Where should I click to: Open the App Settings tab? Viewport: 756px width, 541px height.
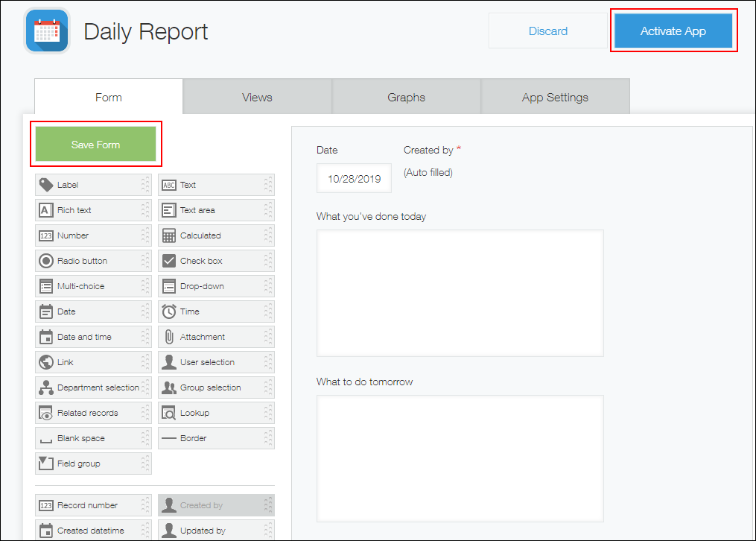point(555,96)
